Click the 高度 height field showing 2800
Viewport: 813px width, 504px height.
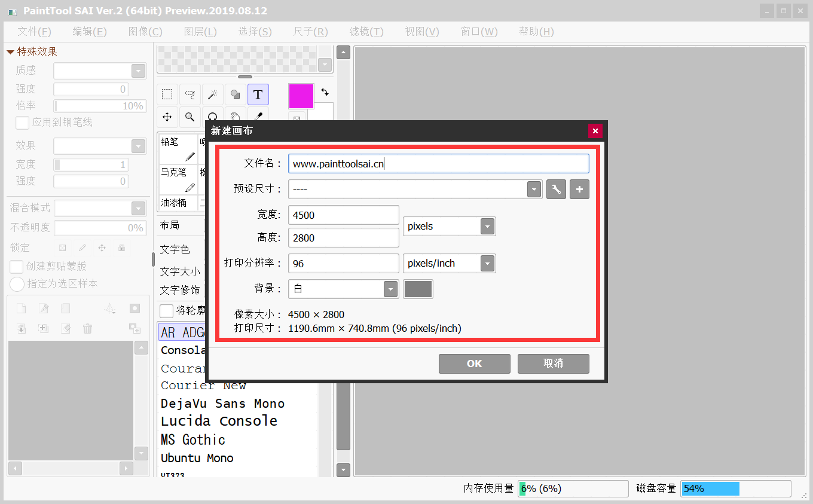click(344, 238)
